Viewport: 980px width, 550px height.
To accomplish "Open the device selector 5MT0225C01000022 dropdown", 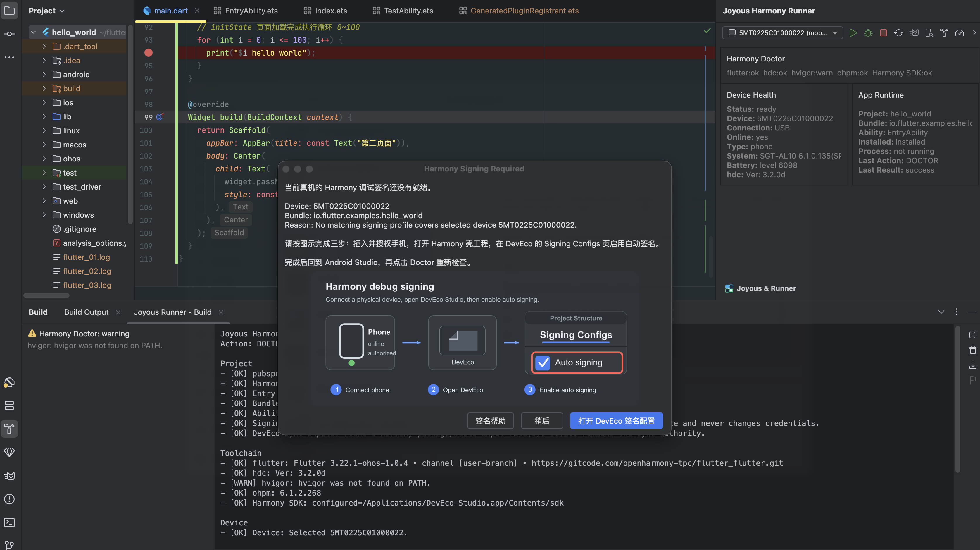I will [782, 33].
